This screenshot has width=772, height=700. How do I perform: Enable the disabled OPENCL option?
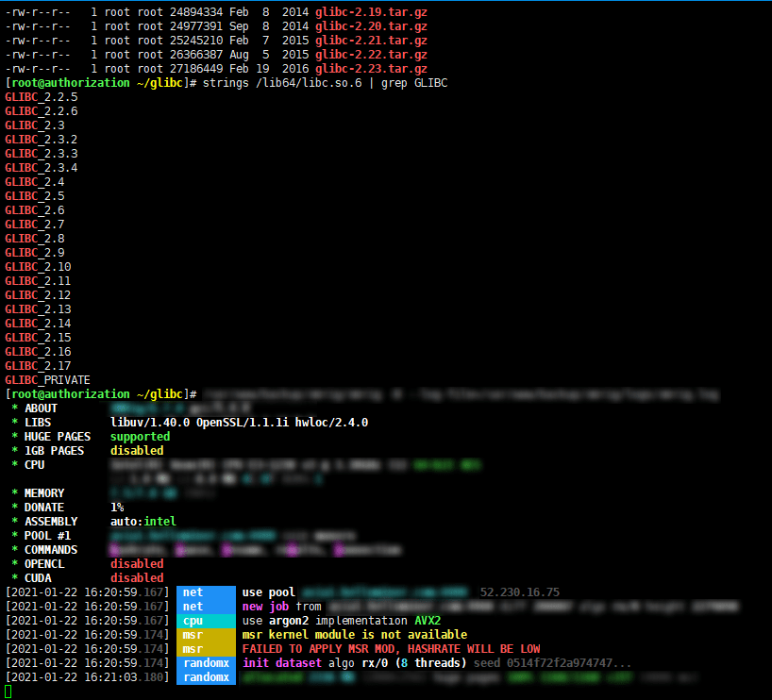coord(136,563)
